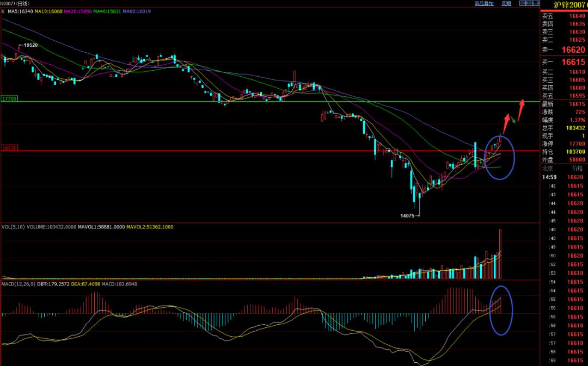This screenshot has width=588, height=366.
Task: Select the blue ellipse in the MACD panel
Action: [500, 309]
